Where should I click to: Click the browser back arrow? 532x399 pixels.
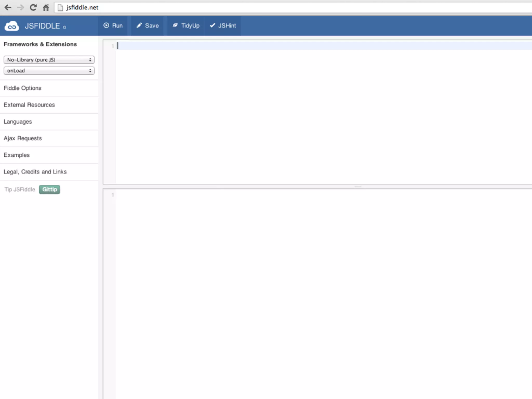[x=8, y=8]
